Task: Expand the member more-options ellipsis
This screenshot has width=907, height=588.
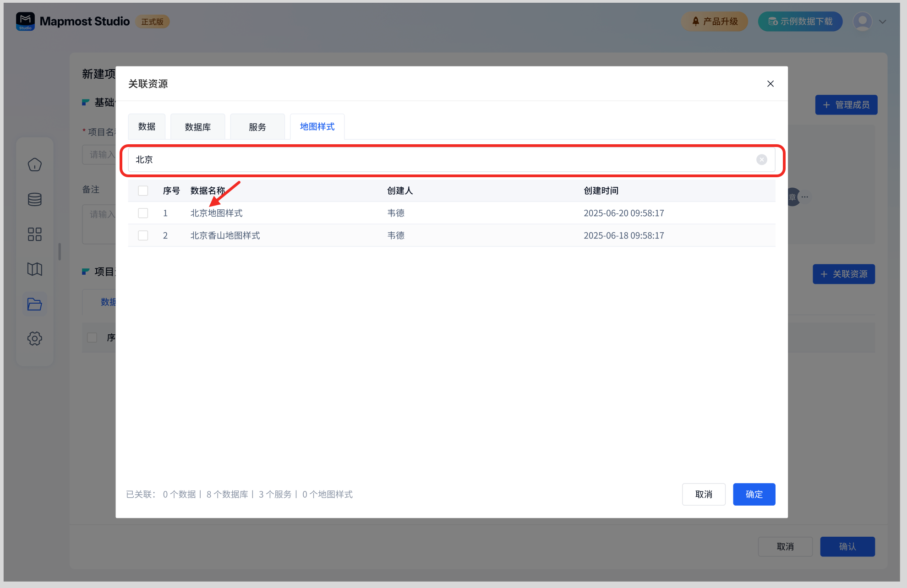Action: click(x=805, y=197)
